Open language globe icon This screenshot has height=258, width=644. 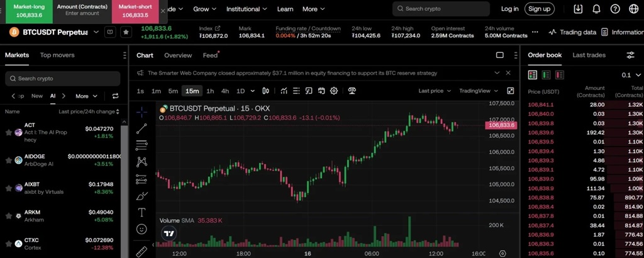[x=634, y=9]
